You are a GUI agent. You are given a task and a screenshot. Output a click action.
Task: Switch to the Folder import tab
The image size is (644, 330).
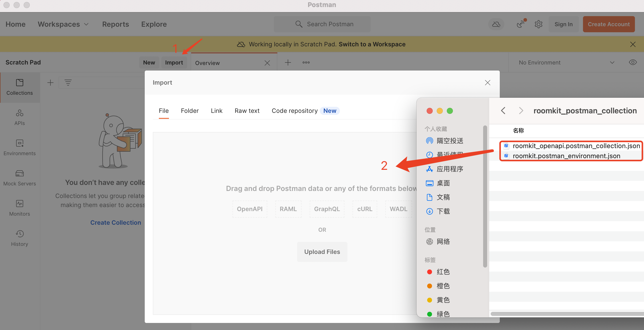pyautogui.click(x=190, y=111)
